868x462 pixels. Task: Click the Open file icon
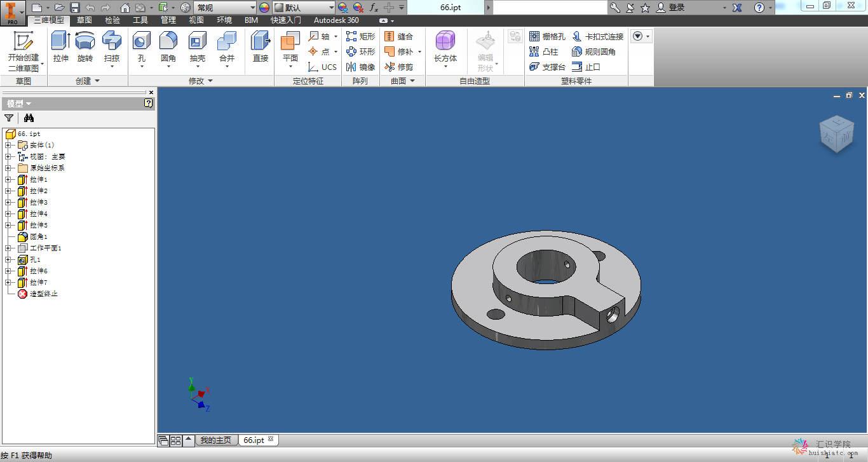pos(59,8)
